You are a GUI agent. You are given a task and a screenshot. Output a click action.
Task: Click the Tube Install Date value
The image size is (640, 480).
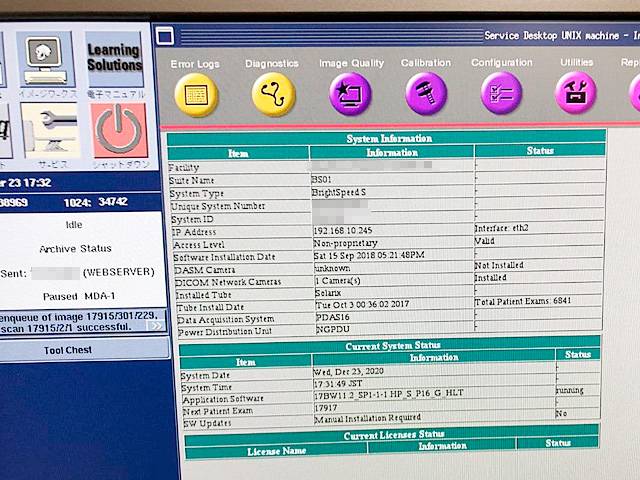click(x=362, y=304)
